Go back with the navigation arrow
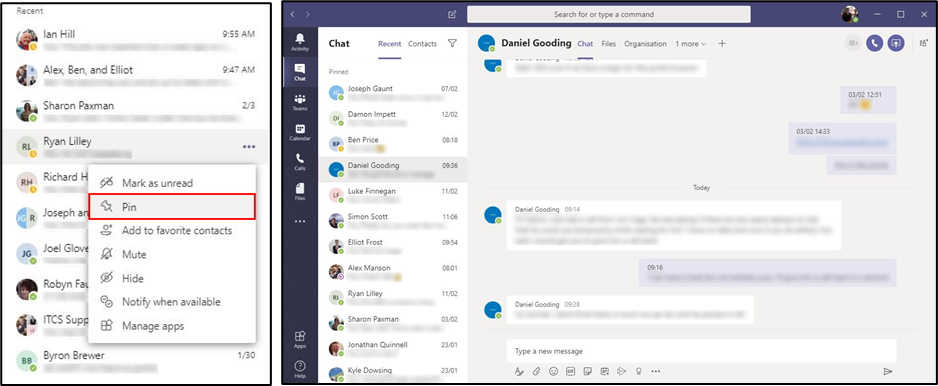Screen dimensions: 938x386 293,14
